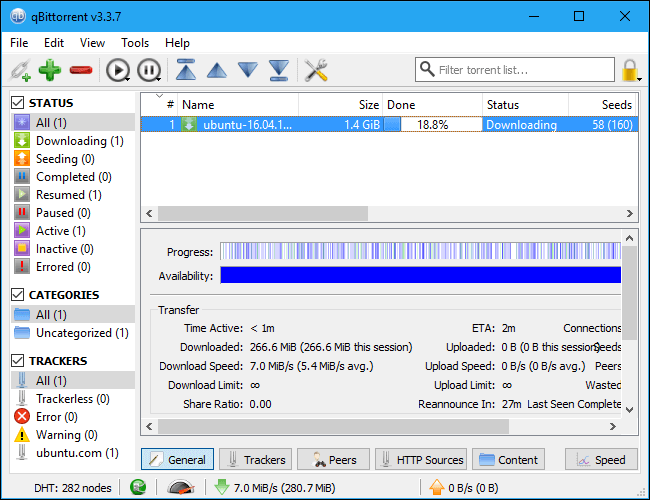Click the Speed button
Image resolution: width=650 pixels, height=500 pixels.
601,460
